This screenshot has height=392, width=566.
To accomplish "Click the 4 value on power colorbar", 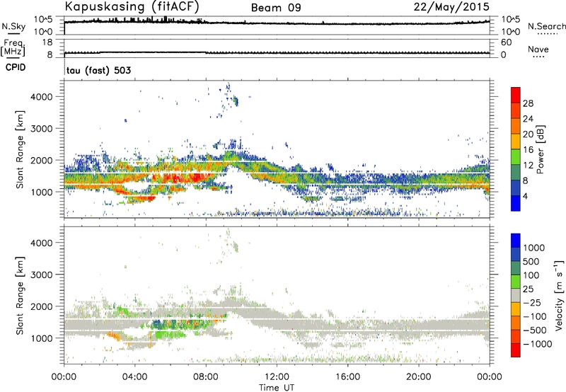I will (x=526, y=196).
